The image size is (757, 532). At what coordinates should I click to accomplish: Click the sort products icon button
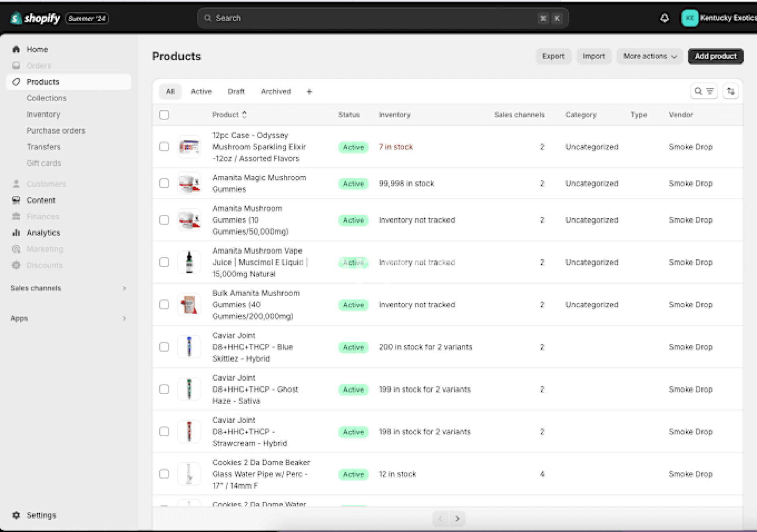tap(731, 91)
